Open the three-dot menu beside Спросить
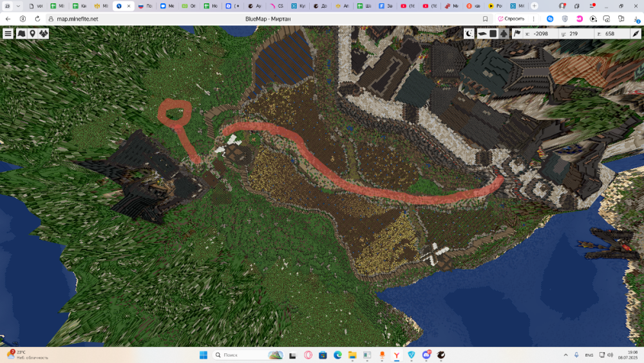Image resolution: width=644 pixels, height=363 pixels. click(x=533, y=19)
